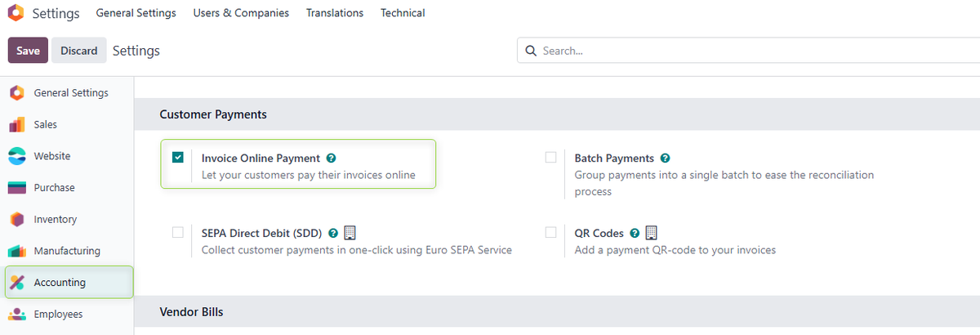The height and width of the screenshot is (335, 980).
Task: Enable the QR Codes checkbox
Action: tap(550, 232)
